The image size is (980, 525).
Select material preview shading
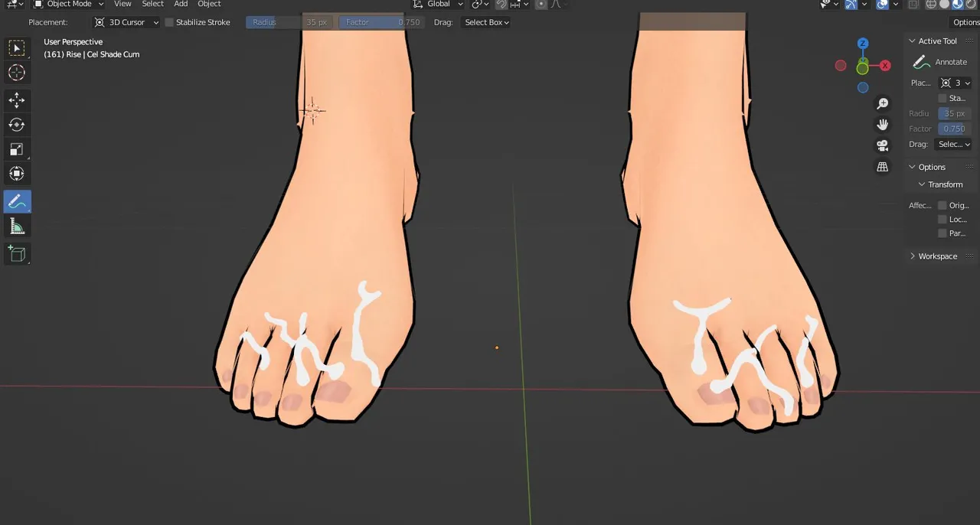(957, 5)
